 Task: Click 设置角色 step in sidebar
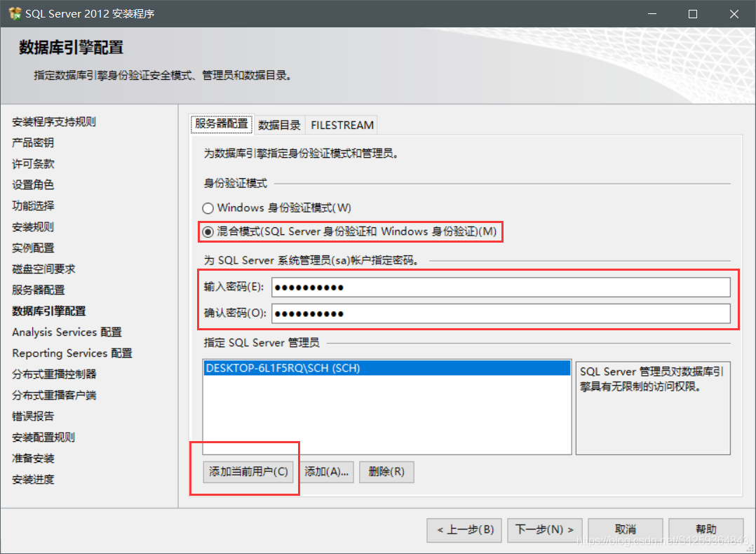tap(33, 184)
